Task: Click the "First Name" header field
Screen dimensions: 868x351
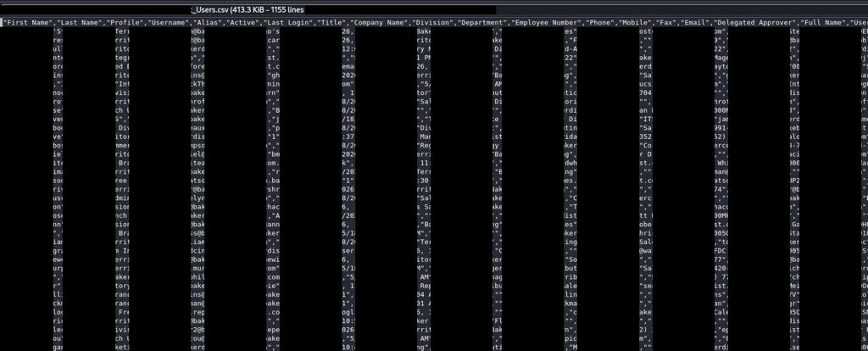Action: click(26, 23)
